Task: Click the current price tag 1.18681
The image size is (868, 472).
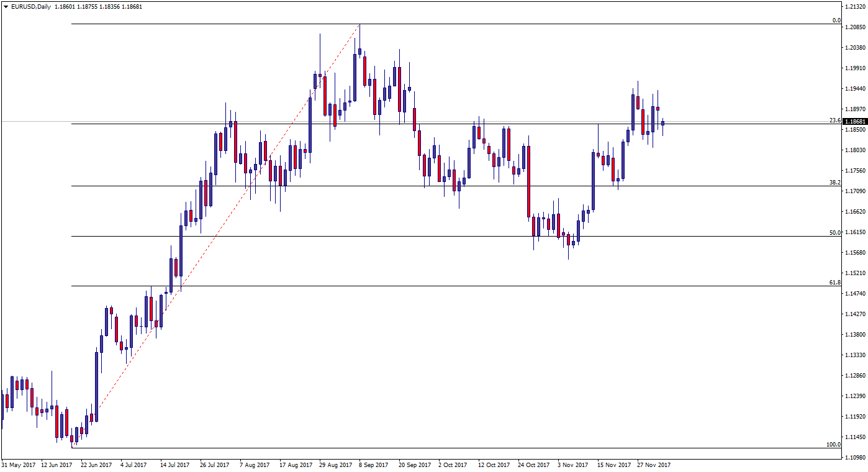Action: [854, 122]
